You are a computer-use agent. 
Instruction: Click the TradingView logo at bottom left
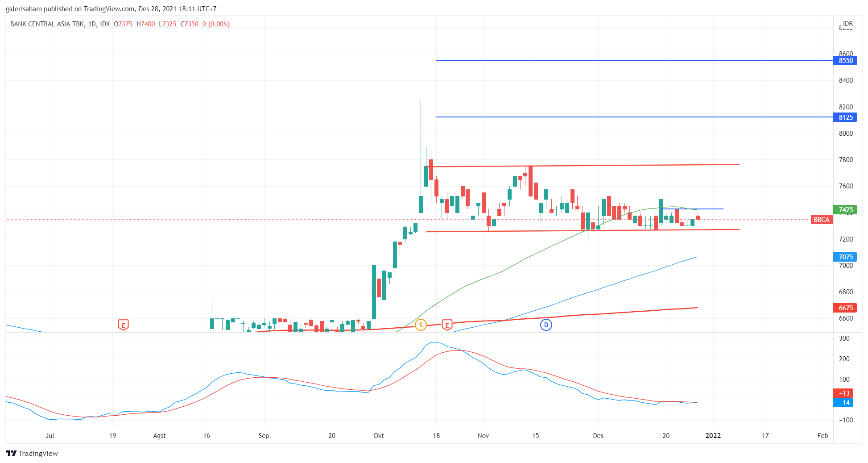[x=32, y=453]
